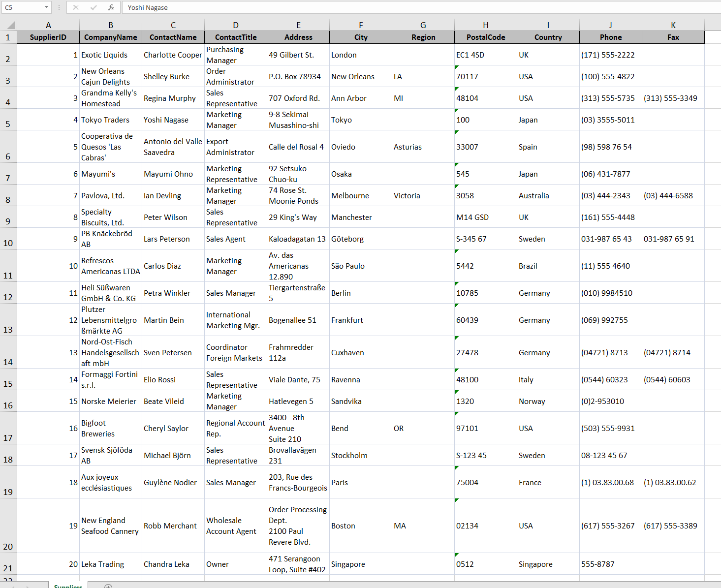Viewport: 721px width, 588px height.
Task: Select the Asturias region cell
Action: (423, 147)
